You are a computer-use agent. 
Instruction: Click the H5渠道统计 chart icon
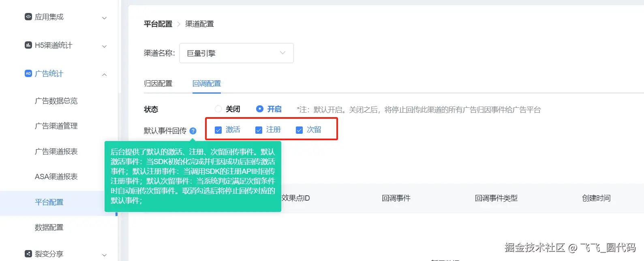pyautogui.click(x=28, y=45)
